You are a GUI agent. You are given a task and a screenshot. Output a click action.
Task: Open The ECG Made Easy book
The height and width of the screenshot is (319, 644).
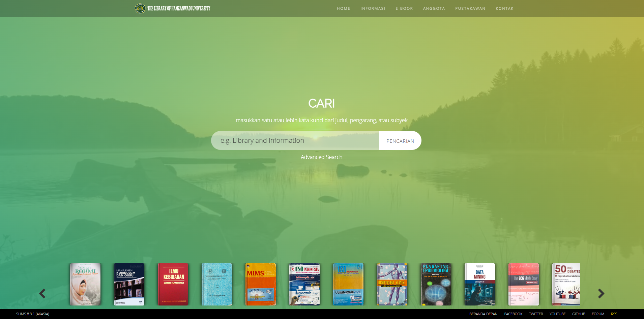(x=523, y=284)
